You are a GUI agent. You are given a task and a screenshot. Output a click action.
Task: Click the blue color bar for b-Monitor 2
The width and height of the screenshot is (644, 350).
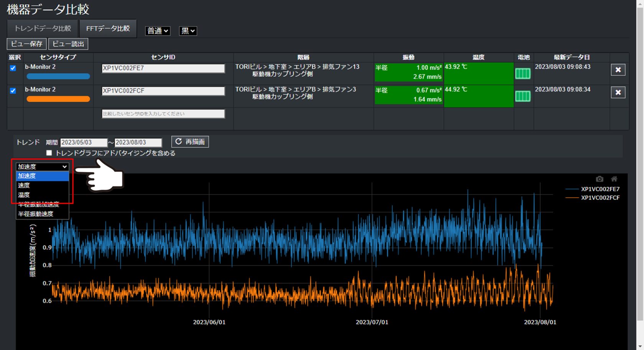58,76
